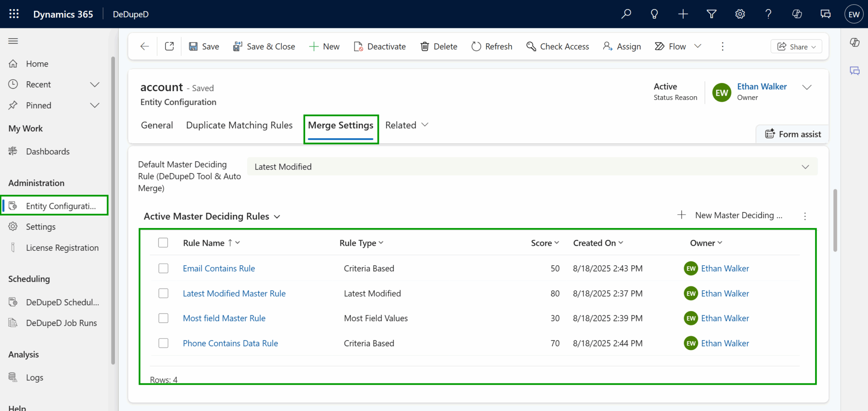Check the select-all rules checkbox
This screenshot has width=868, height=411.
coord(163,242)
